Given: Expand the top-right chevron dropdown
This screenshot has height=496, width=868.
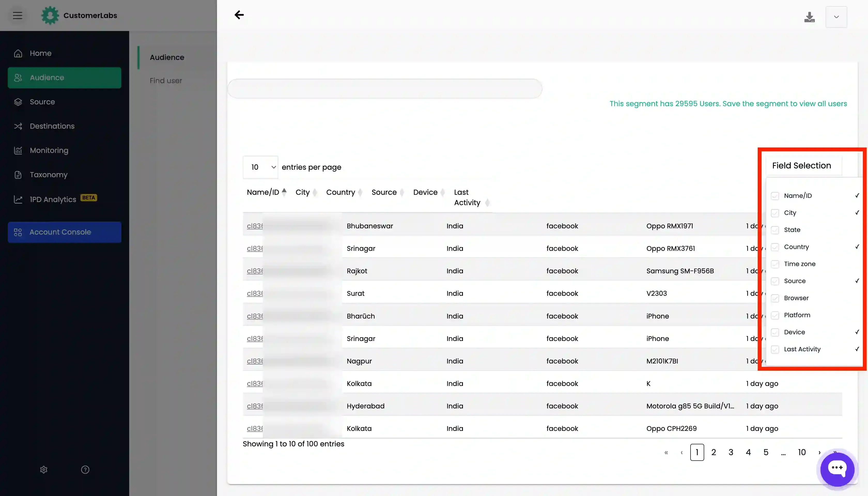Looking at the screenshot, I should (836, 17).
